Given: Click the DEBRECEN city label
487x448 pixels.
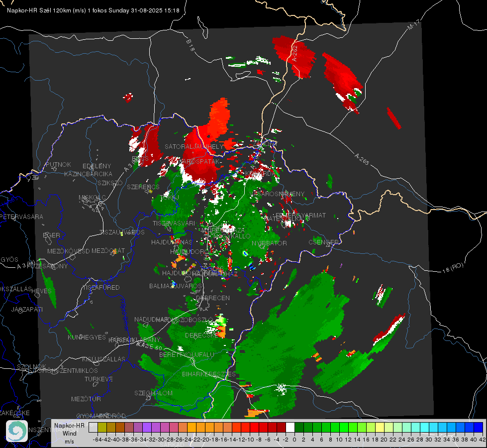Looking at the screenshot, I should tap(213, 298).
